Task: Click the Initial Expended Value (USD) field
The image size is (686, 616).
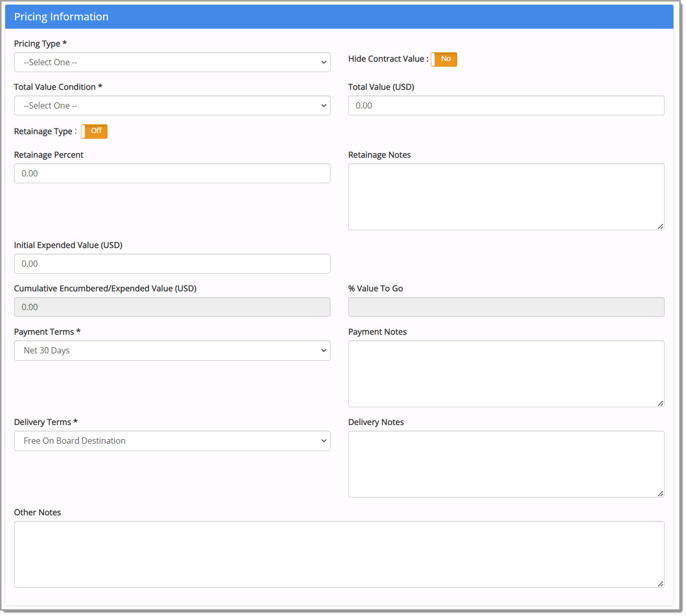Action: click(172, 264)
